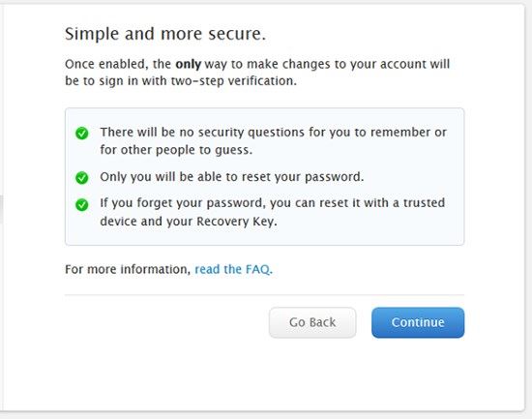This screenshot has width=532, height=419.
Task: Click the green checkmark beside security questions text
Action: [x=82, y=133]
